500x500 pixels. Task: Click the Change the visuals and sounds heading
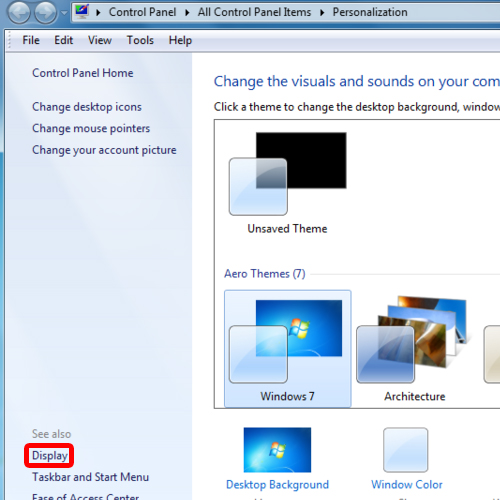click(357, 81)
